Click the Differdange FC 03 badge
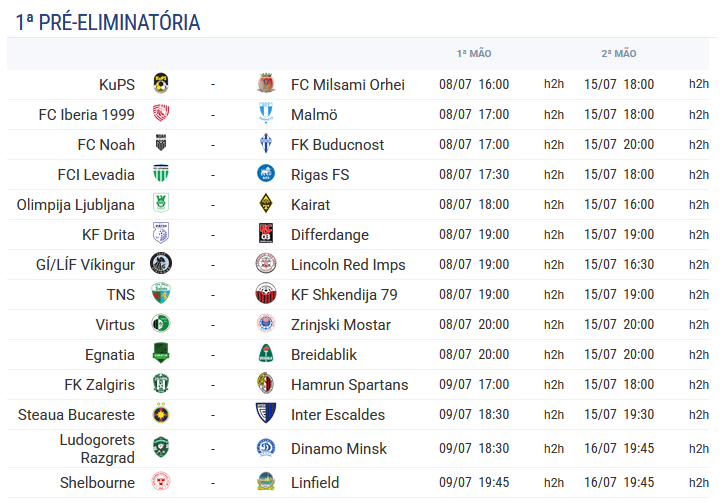Image resolution: width=725 pixels, height=503 pixels. 266,233
